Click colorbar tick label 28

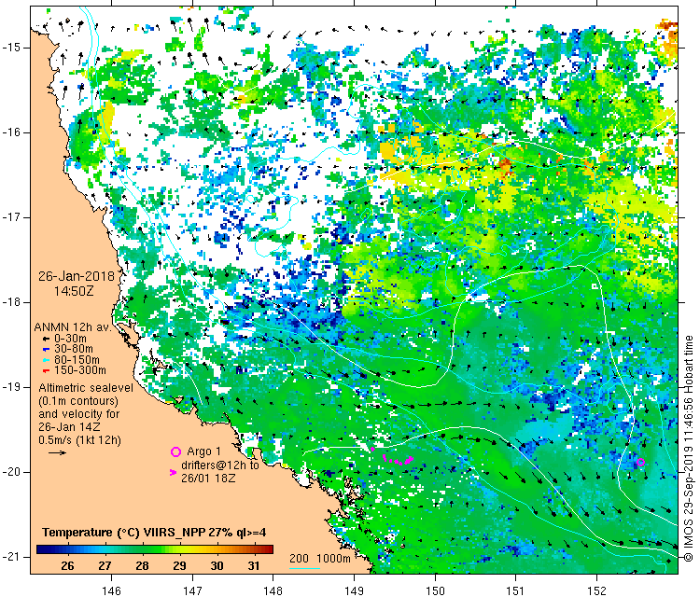click(x=142, y=566)
